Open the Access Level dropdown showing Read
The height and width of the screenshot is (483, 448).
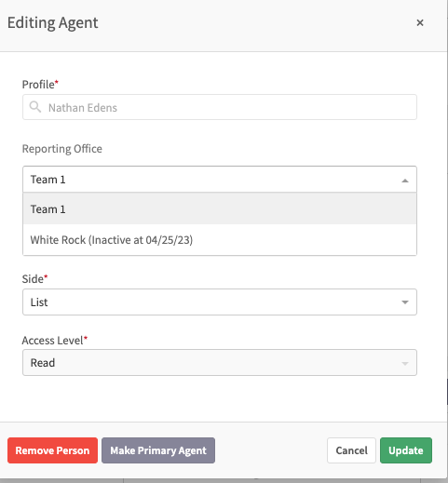(220, 363)
